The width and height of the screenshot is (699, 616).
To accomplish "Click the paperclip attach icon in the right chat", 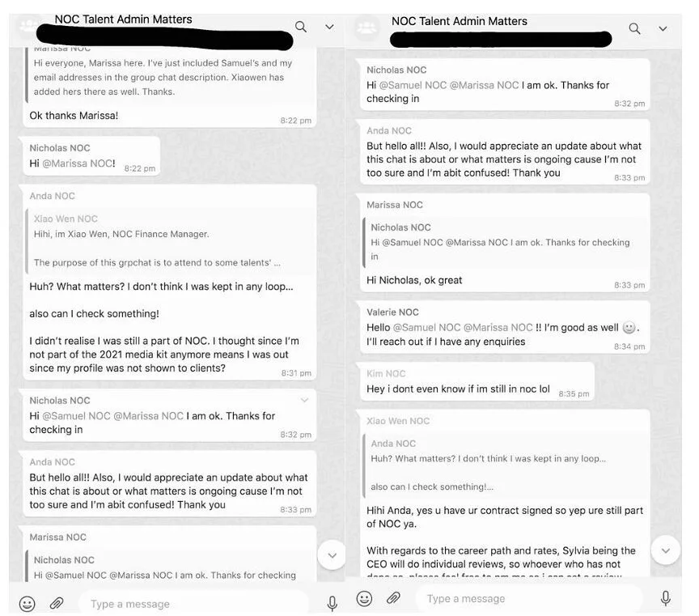I will (x=393, y=598).
